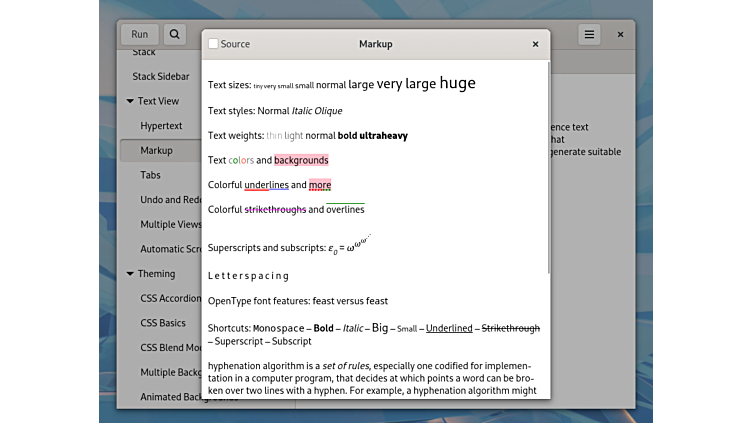Collapse the Text View tree section

click(x=130, y=101)
